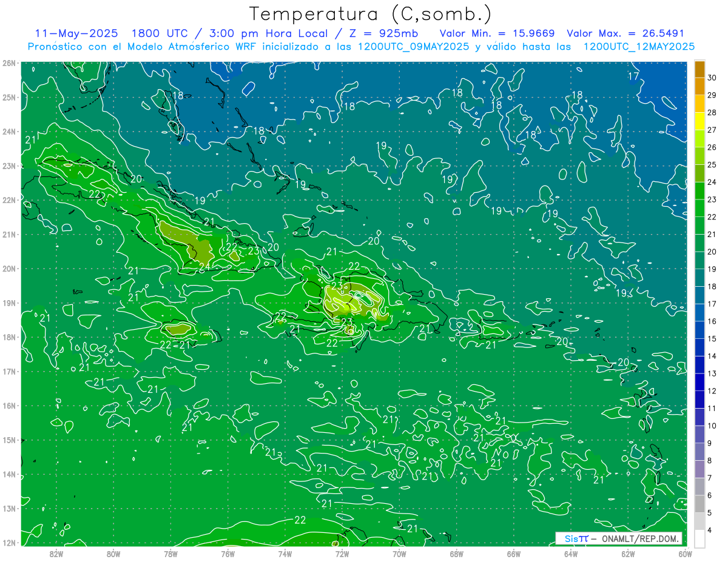Click the "22N" latitude axis label
This screenshot has width=728, height=562.
tap(8, 200)
